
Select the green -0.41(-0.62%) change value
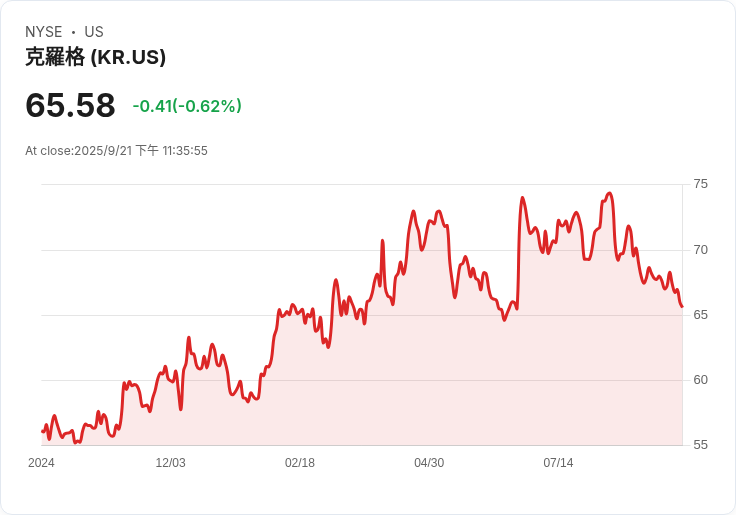tap(187, 106)
